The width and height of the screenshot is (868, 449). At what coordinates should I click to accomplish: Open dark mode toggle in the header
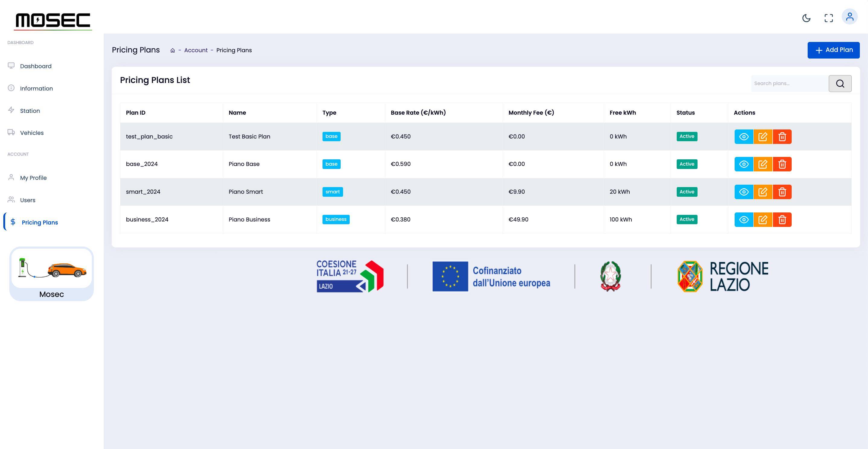tap(807, 18)
